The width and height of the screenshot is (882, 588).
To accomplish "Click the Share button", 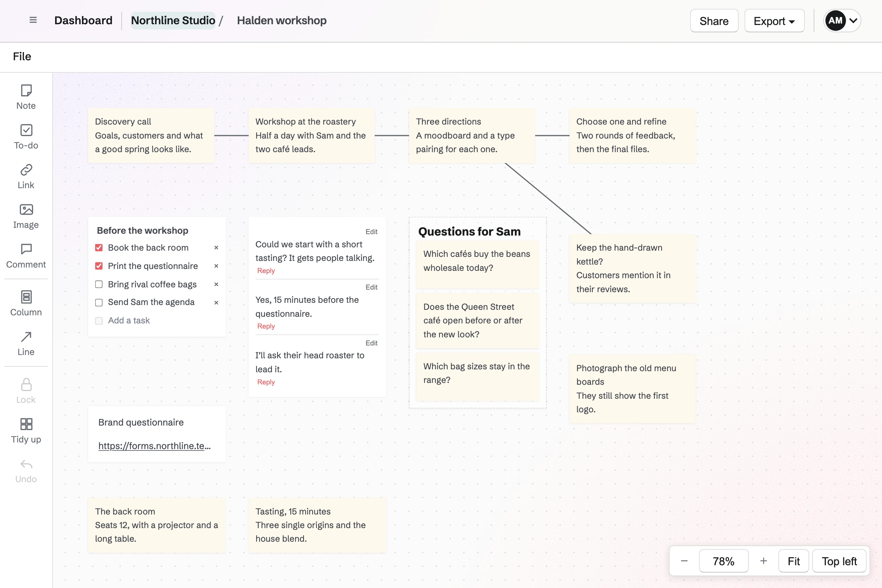I will pos(714,21).
